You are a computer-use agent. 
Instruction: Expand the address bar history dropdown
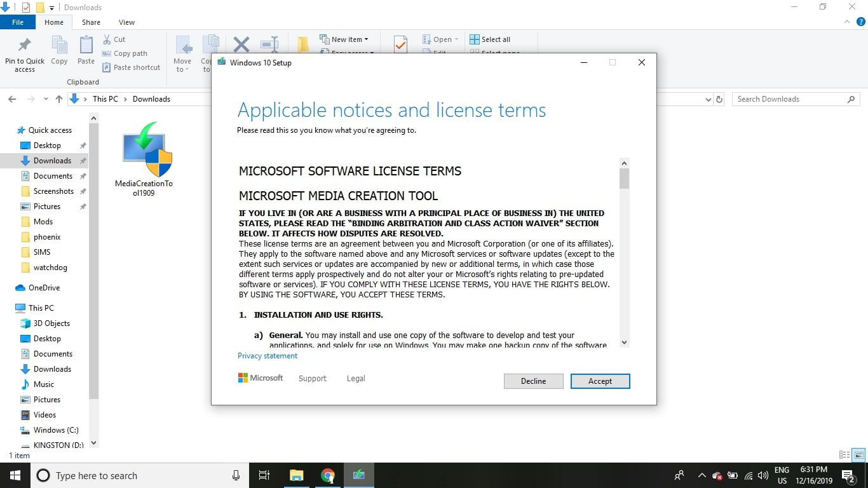coord(709,99)
